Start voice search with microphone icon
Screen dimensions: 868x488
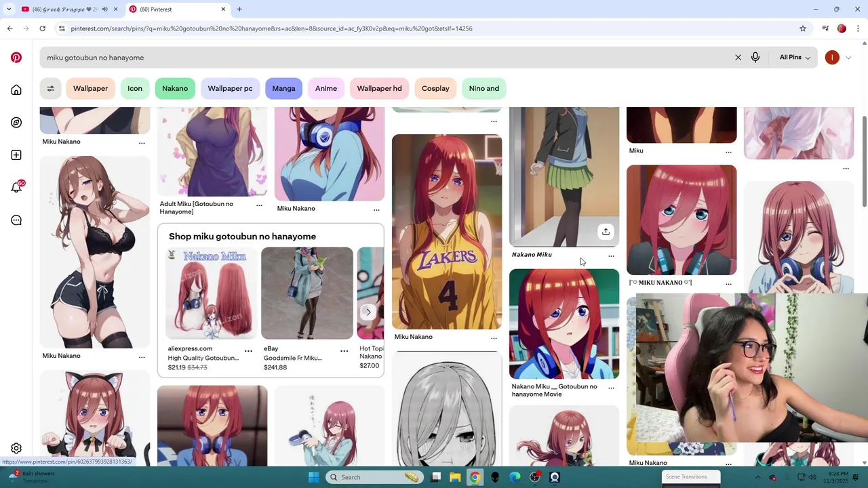point(755,58)
